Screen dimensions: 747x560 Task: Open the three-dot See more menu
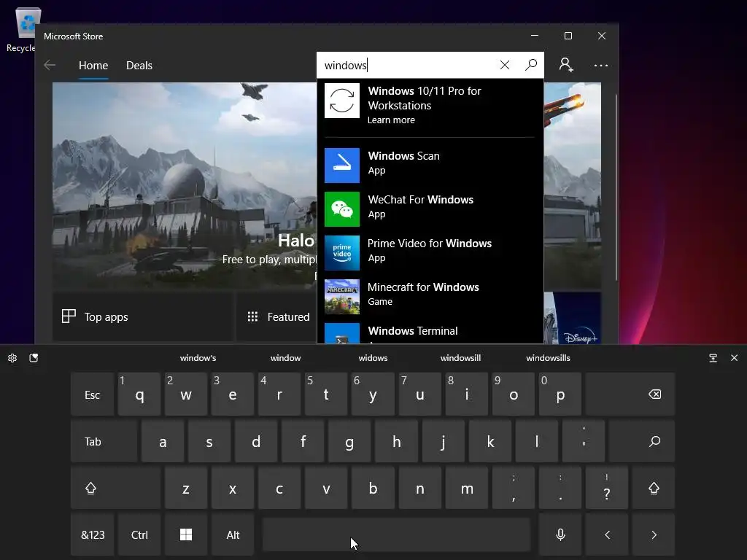[601, 65]
